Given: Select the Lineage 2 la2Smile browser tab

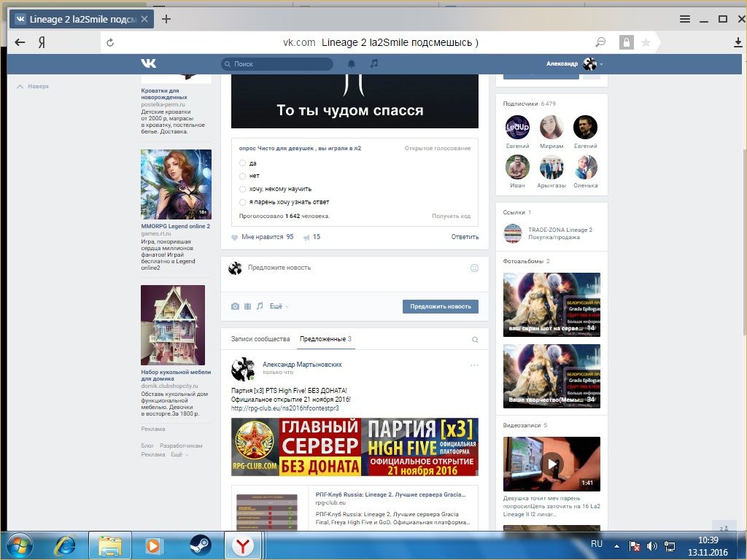Looking at the screenshot, I should tap(82, 19).
